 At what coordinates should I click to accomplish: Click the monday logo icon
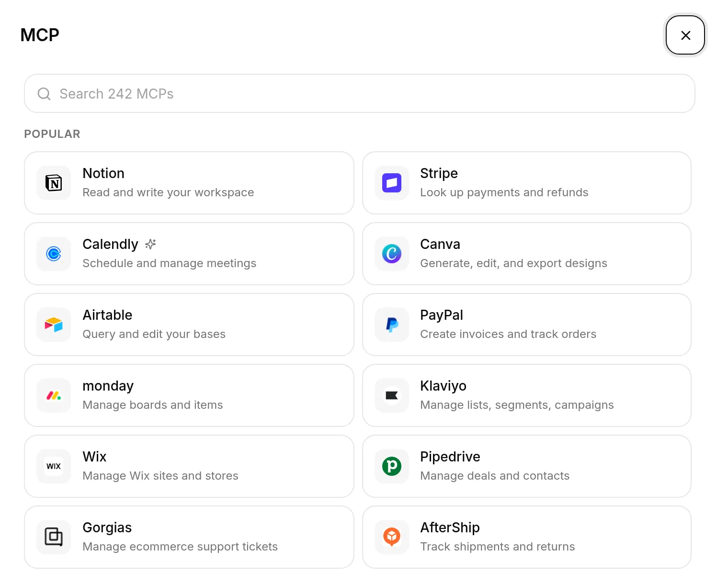pos(54,395)
